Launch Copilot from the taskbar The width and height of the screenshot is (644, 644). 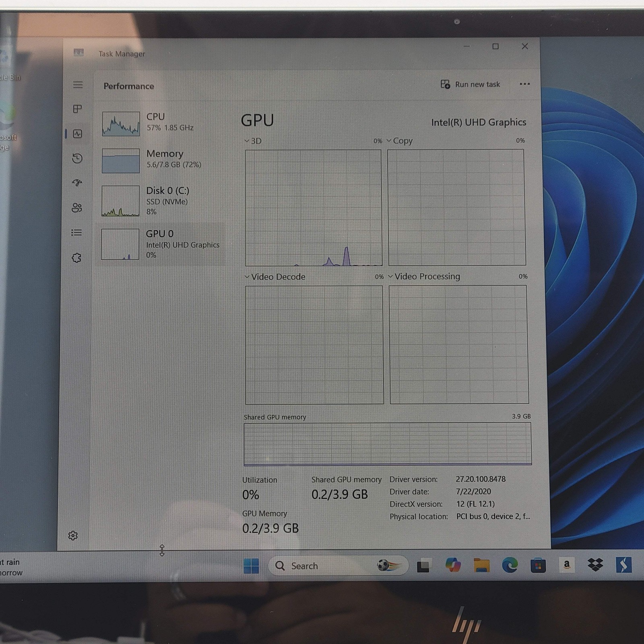pos(453,565)
